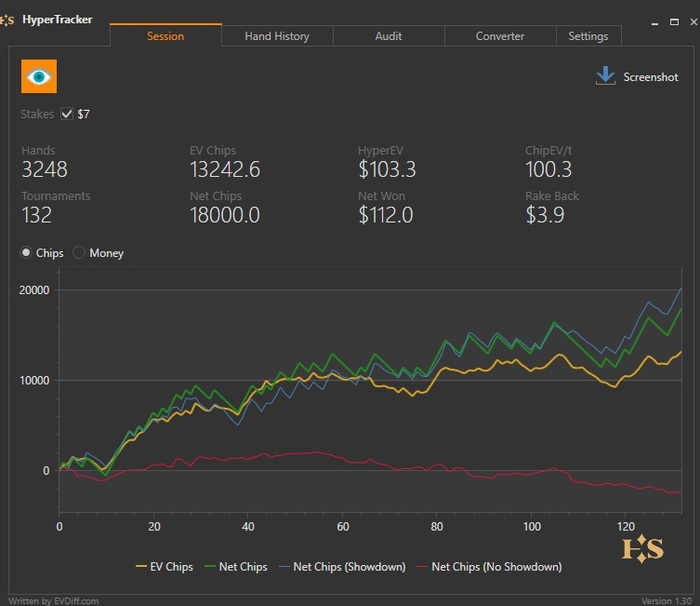This screenshot has width=700, height=606.
Task: Click the Net Chips (No Showdown) legend entry
Action: (489, 567)
